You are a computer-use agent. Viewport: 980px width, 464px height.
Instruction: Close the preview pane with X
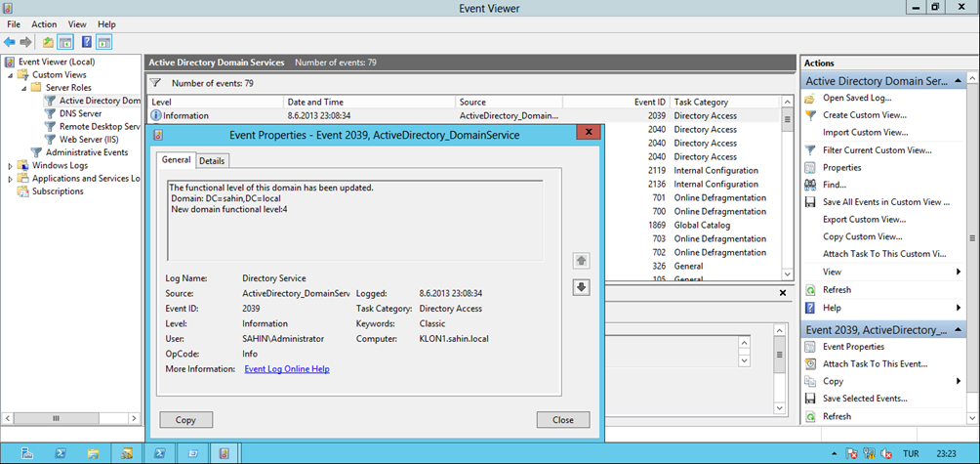(x=783, y=293)
